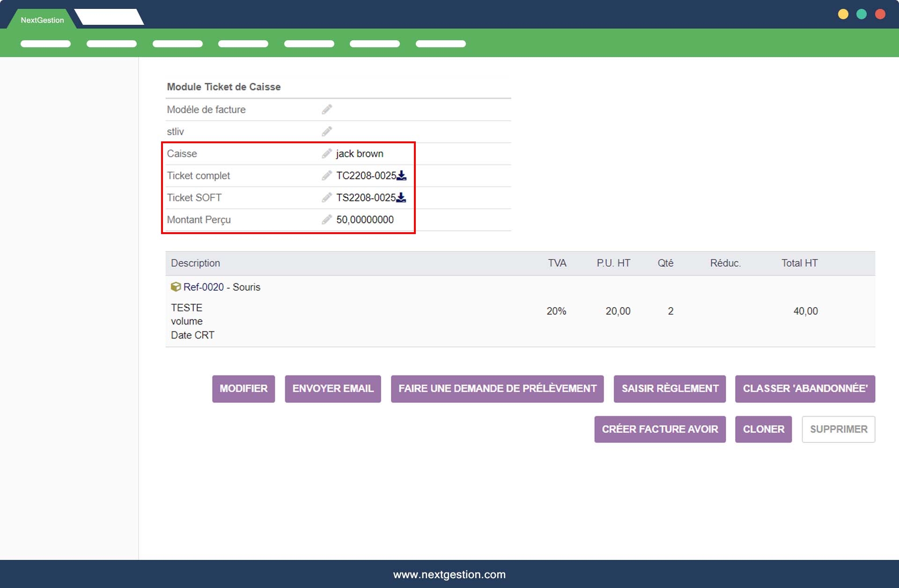This screenshot has height=588, width=899.
Task: Click ENVOYER EMAIL button
Action: (x=332, y=389)
